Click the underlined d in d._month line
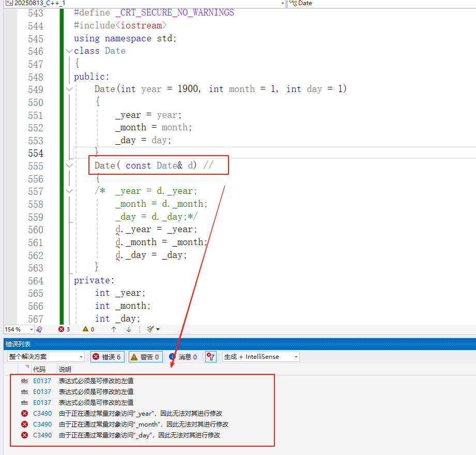The height and width of the screenshot is (455, 476). pyautogui.click(x=118, y=242)
